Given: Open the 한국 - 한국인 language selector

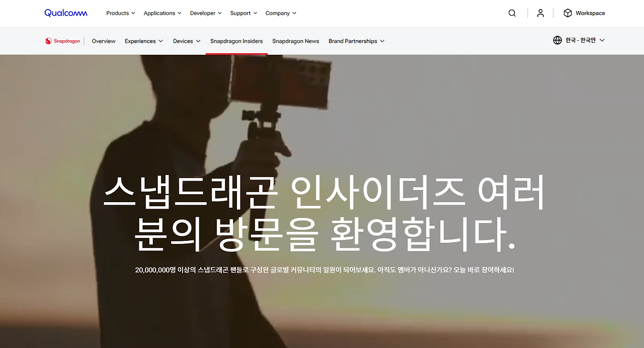Looking at the screenshot, I should point(585,40).
